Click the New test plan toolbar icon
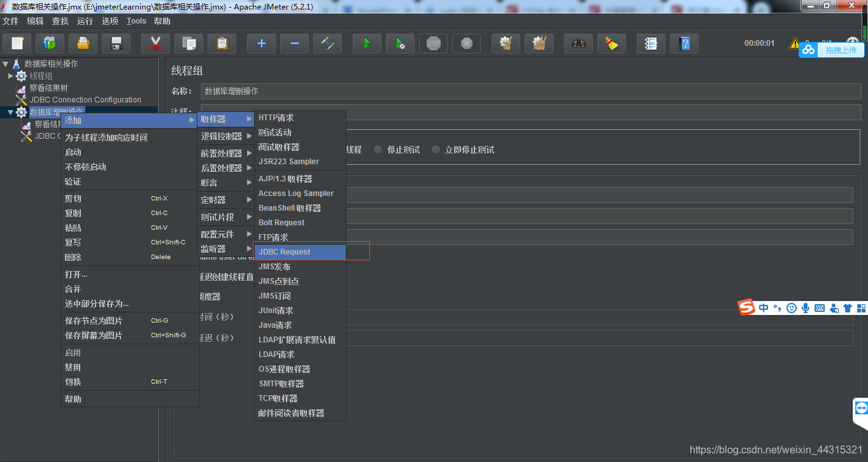Viewport: 868px width, 462px height. (18, 43)
